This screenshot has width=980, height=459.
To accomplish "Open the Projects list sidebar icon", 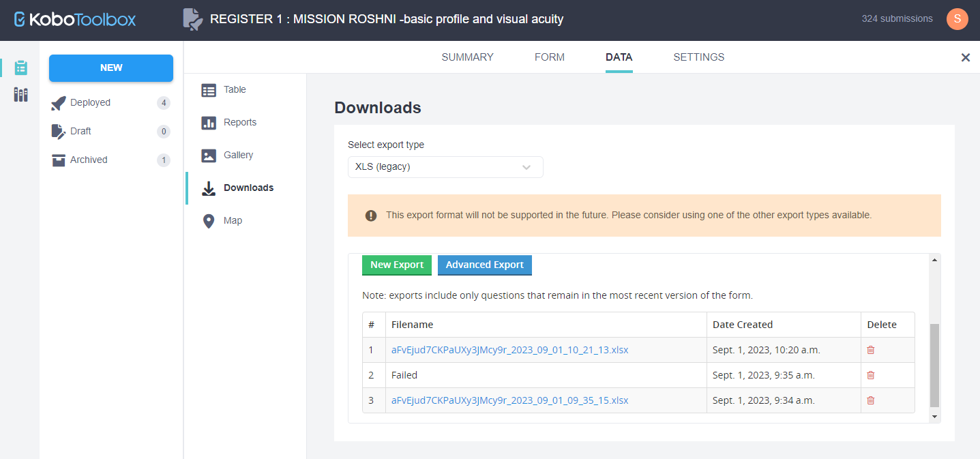I will 21,68.
